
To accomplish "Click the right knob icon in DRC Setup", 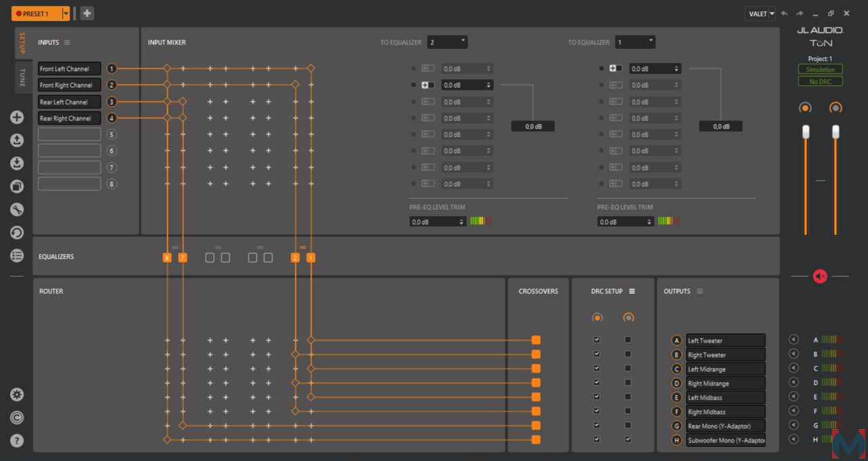I will pos(629,317).
